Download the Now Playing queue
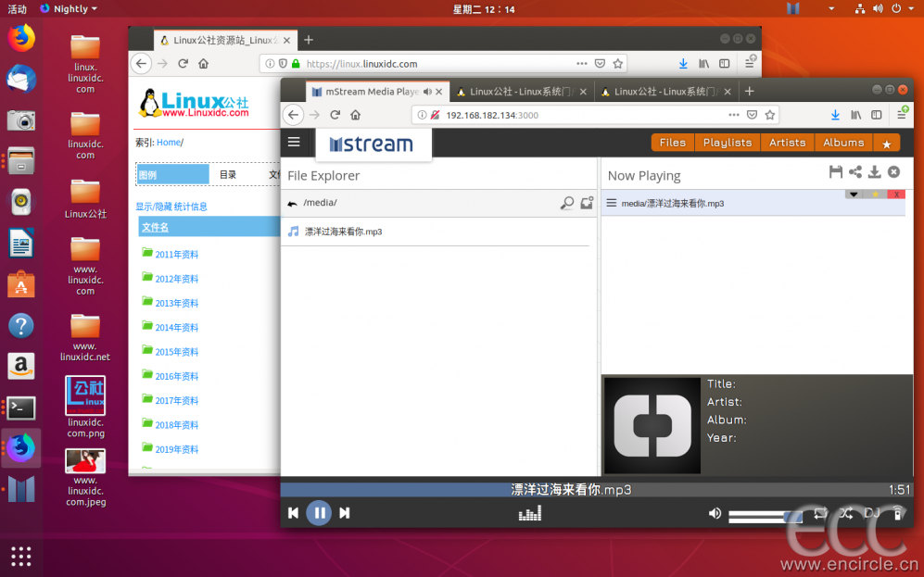This screenshot has height=577, width=924. pyautogui.click(x=874, y=172)
